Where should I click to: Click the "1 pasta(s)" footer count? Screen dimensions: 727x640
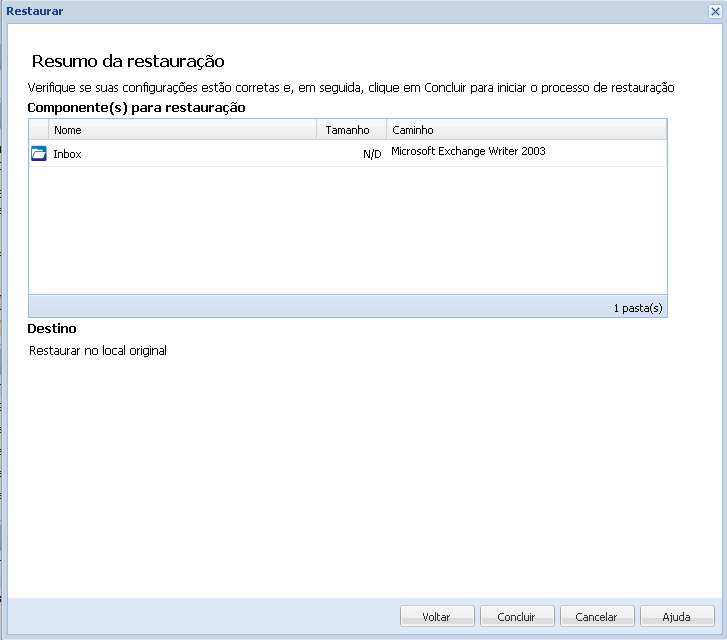tap(637, 308)
